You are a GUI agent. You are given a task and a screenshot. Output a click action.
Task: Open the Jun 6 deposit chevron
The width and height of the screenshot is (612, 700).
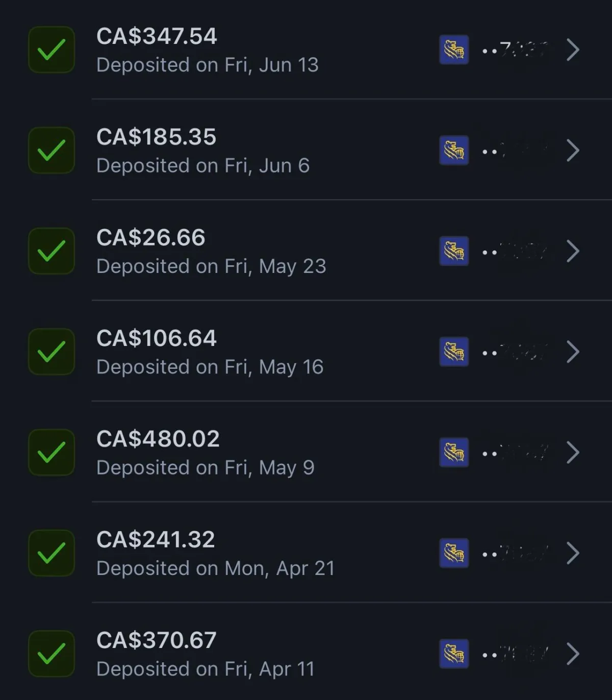[x=573, y=151]
